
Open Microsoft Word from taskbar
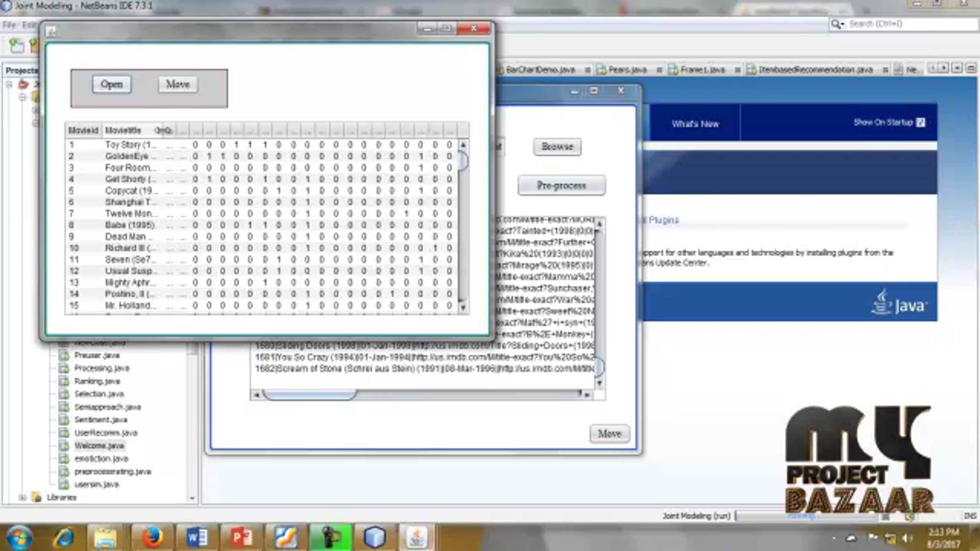(x=197, y=537)
